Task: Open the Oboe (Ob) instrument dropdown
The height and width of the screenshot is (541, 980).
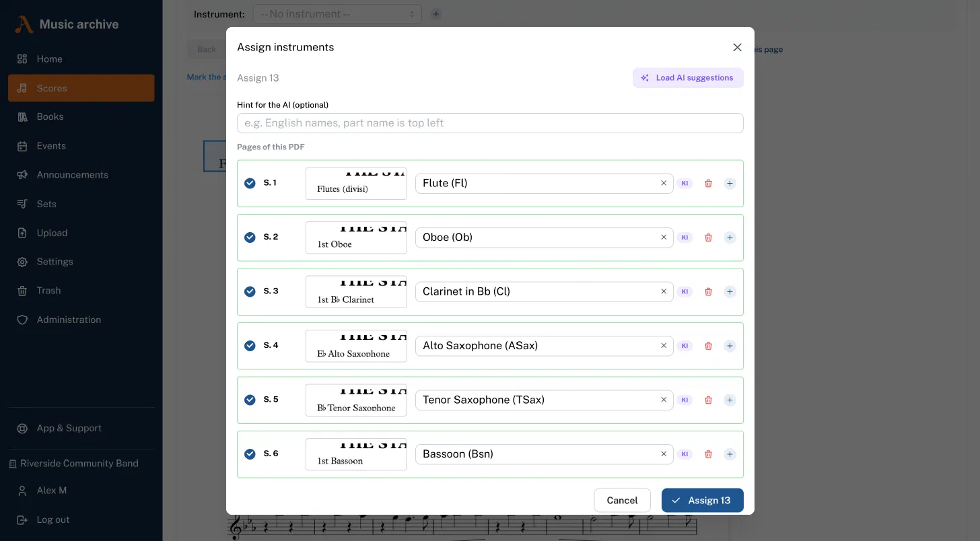Action: (544, 238)
